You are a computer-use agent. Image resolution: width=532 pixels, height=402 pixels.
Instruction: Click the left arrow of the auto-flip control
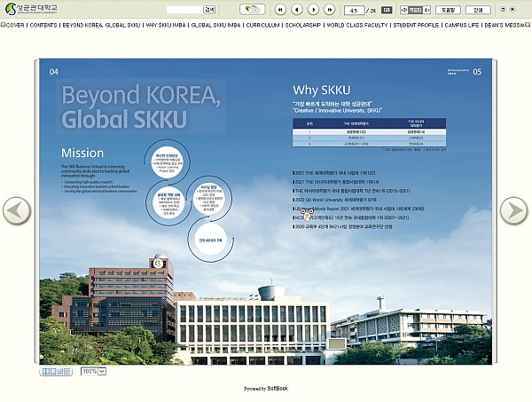coord(403,10)
